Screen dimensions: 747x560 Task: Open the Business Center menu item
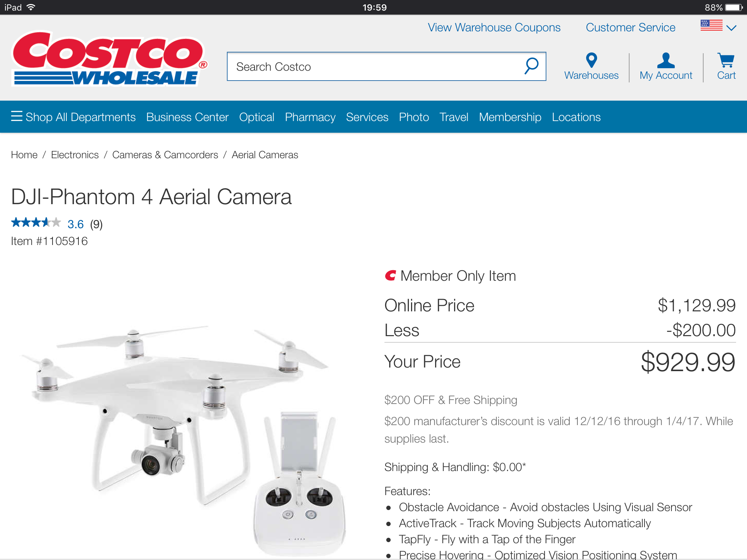click(x=187, y=117)
